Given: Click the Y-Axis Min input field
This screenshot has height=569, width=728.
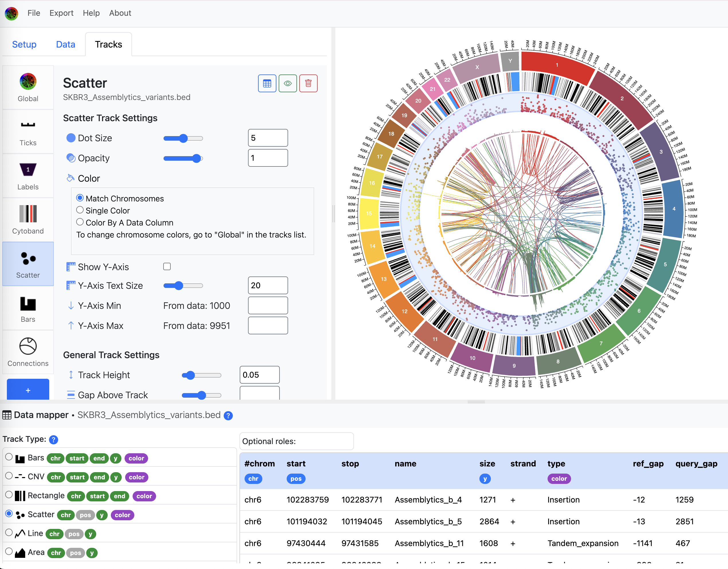Looking at the screenshot, I should pos(268,305).
